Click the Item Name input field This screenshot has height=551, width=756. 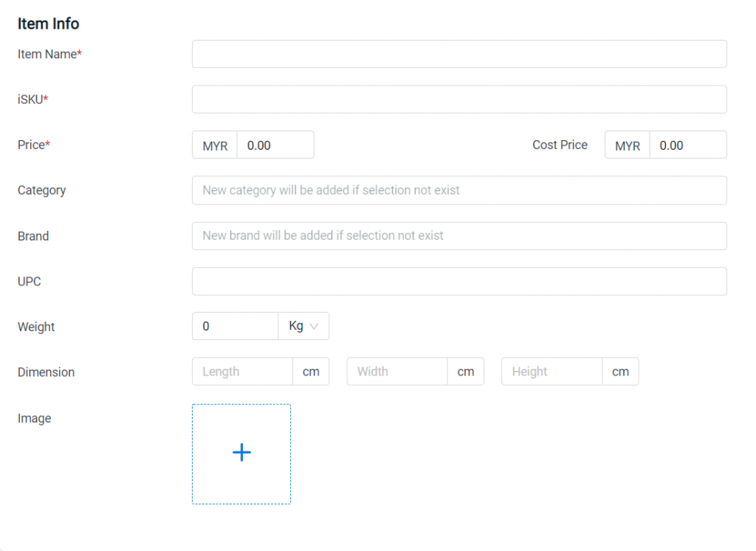pyautogui.click(x=458, y=54)
